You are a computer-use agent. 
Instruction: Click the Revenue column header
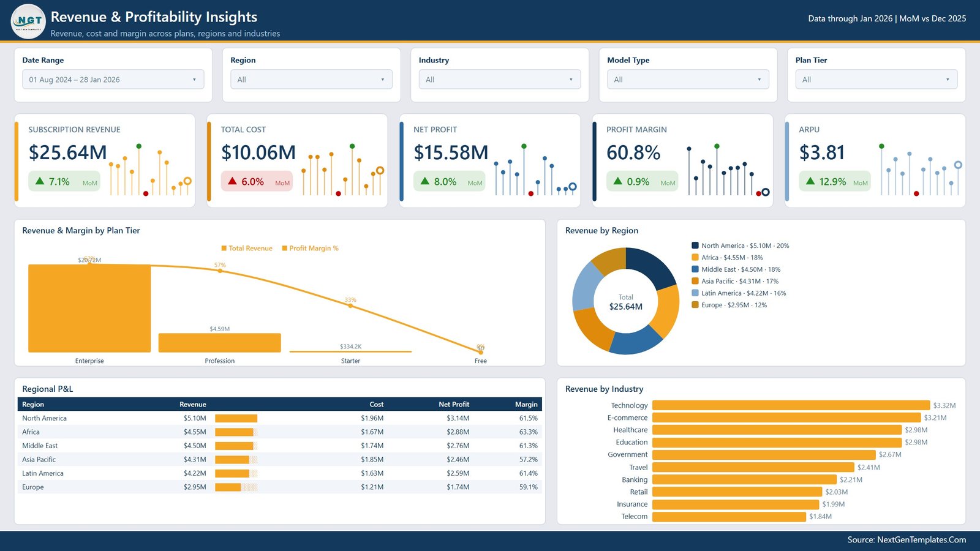point(193,404)
